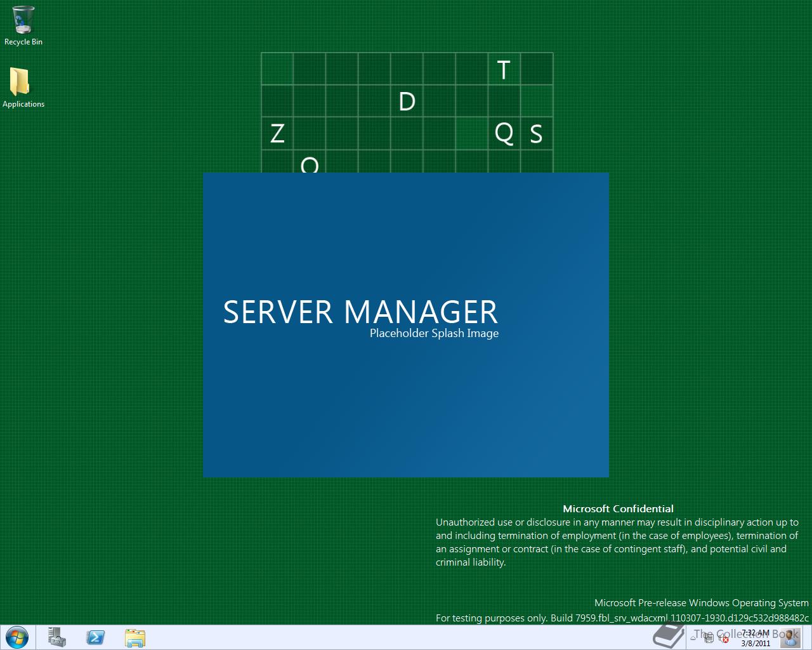Click the user tile picture in taskbar

tap(790, 638)
